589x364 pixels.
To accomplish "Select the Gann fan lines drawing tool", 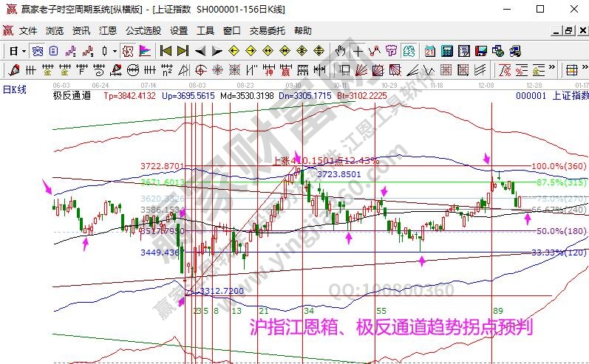I will [x=360, y=71].
